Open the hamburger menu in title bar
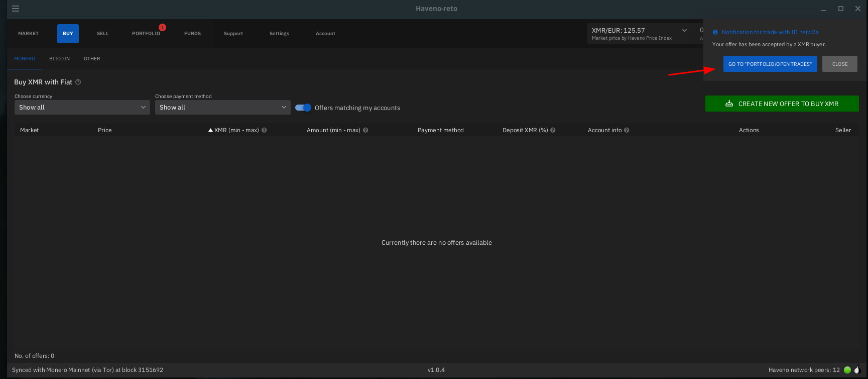The width and height of the screenshot is (868, 379). coord(16,9)
